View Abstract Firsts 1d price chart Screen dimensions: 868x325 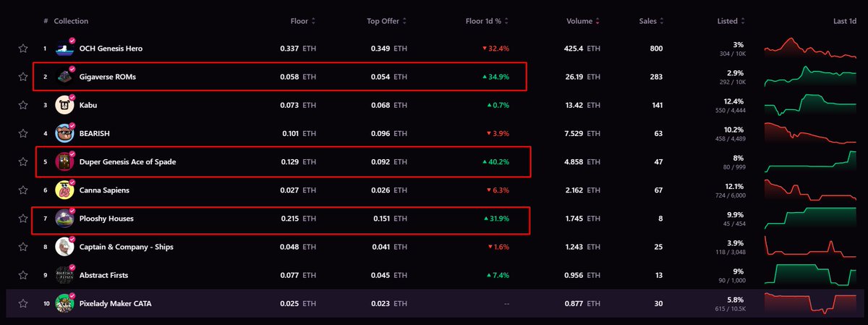coord(810,276)
